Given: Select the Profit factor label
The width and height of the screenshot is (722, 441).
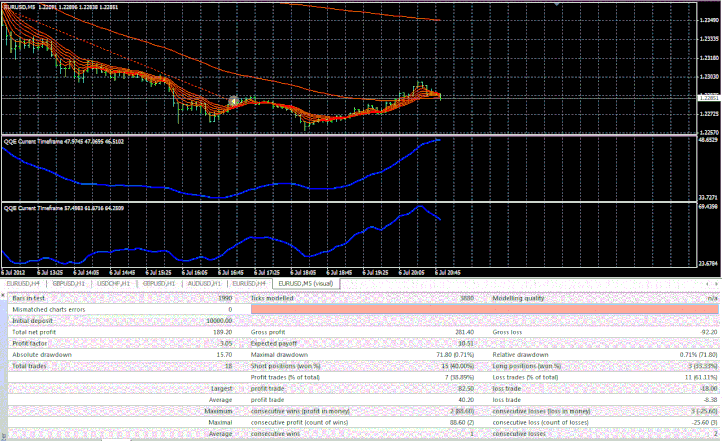Looking at the screenshot, I should click(x=29, y=343).
